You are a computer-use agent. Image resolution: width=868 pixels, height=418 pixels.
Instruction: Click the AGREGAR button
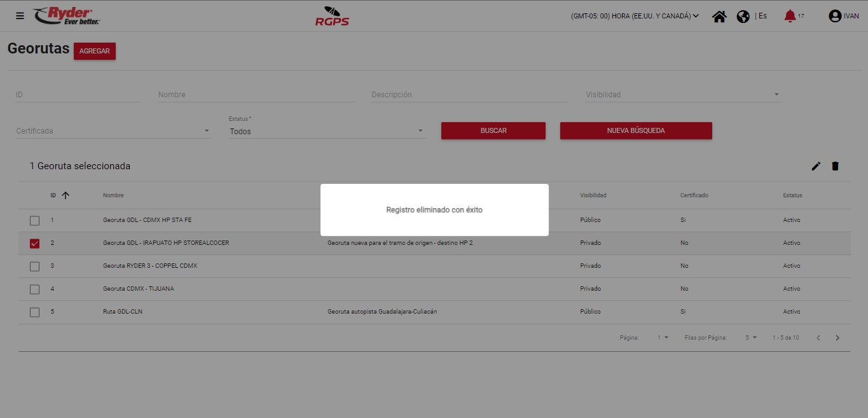95,52
